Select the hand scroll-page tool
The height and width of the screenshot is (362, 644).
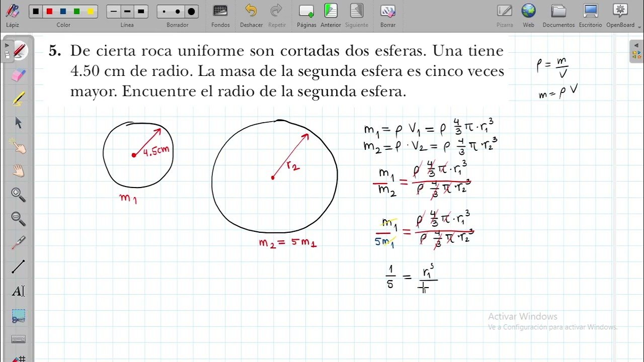click(19, 170)
